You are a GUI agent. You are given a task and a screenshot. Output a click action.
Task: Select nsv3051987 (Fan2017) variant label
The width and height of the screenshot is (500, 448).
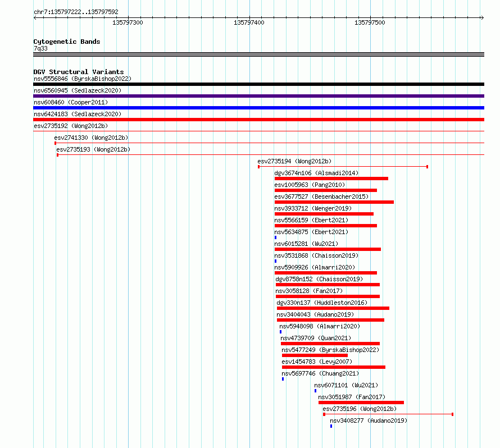coord(352,397)
